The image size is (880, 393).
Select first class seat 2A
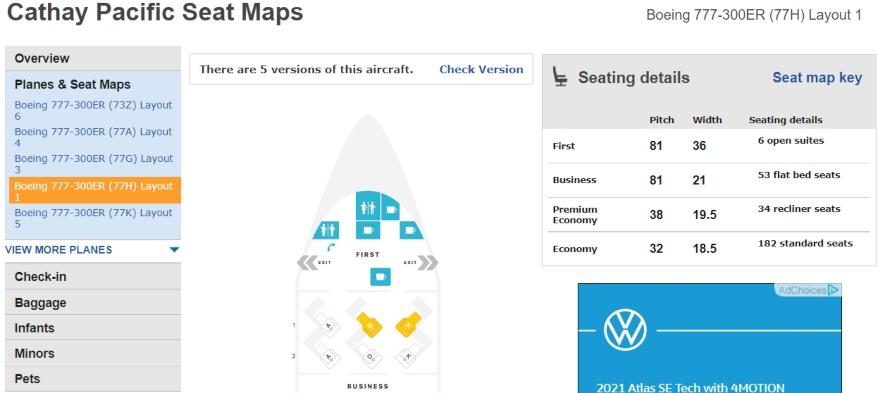pos(329,356)
